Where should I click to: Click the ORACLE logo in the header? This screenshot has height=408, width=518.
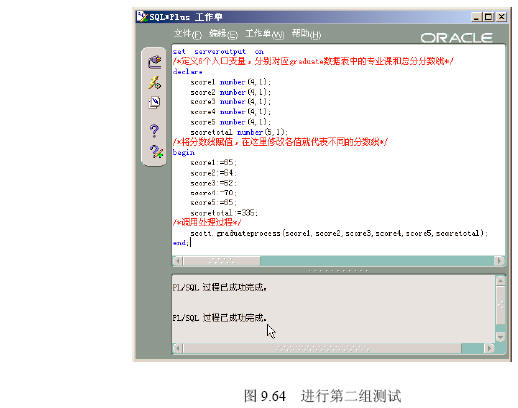point(456,38)
